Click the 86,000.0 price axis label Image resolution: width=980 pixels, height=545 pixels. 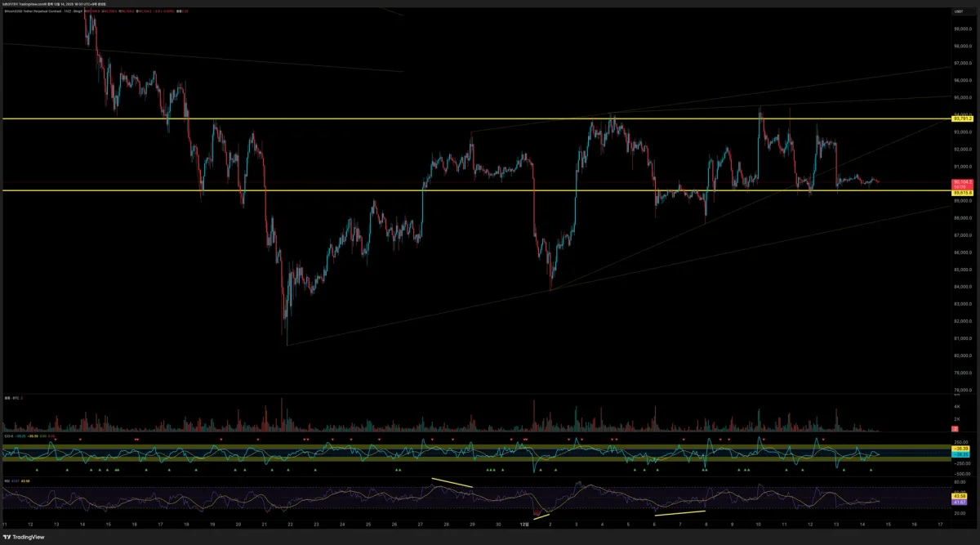961,252
